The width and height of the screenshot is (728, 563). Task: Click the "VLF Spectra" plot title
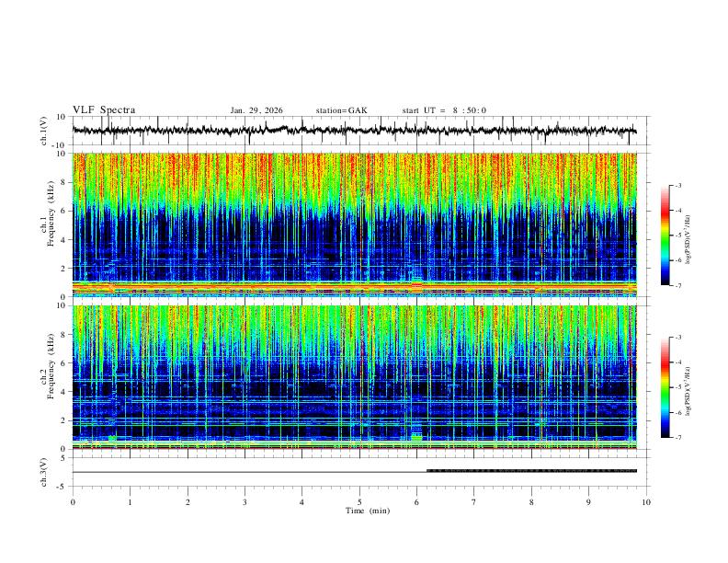pos(104,110)
